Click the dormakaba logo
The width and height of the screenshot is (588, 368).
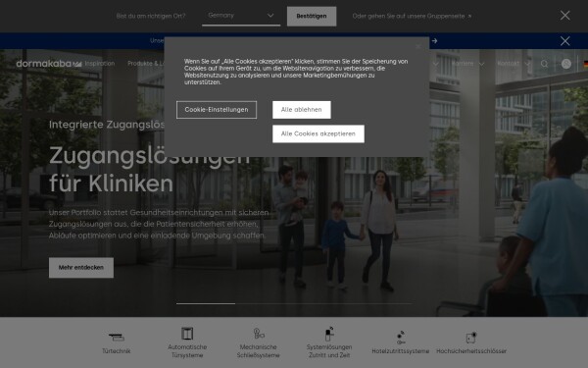coord(48,64)
